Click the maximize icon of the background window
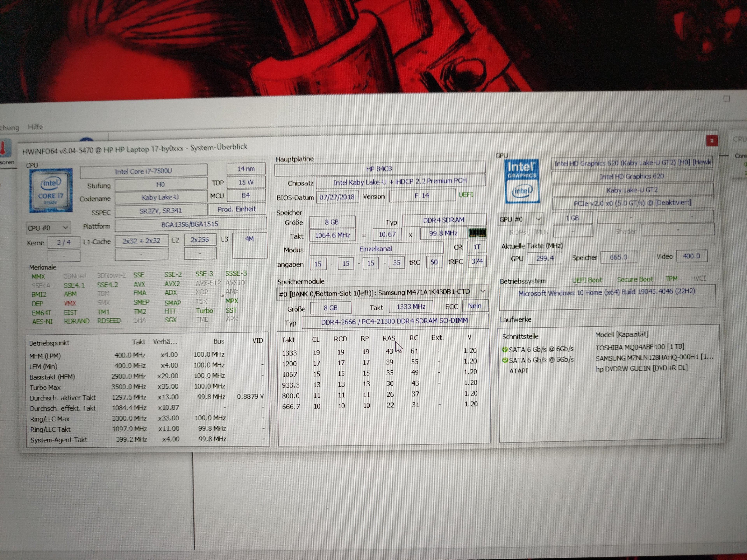The width and height of the screenshot is (747, 560). (727, 99)
